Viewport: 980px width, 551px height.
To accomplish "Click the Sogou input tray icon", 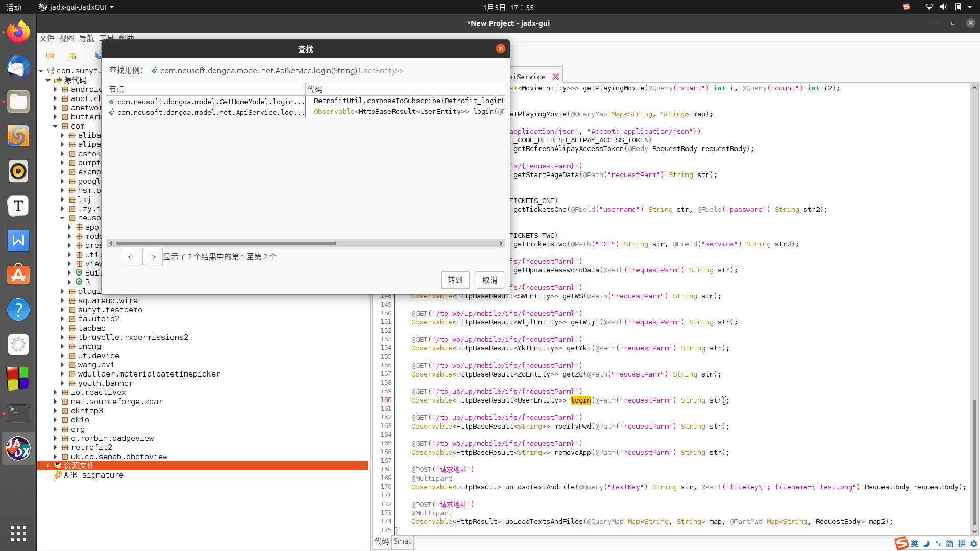I will pyautogui.click(x=906, y=7).
